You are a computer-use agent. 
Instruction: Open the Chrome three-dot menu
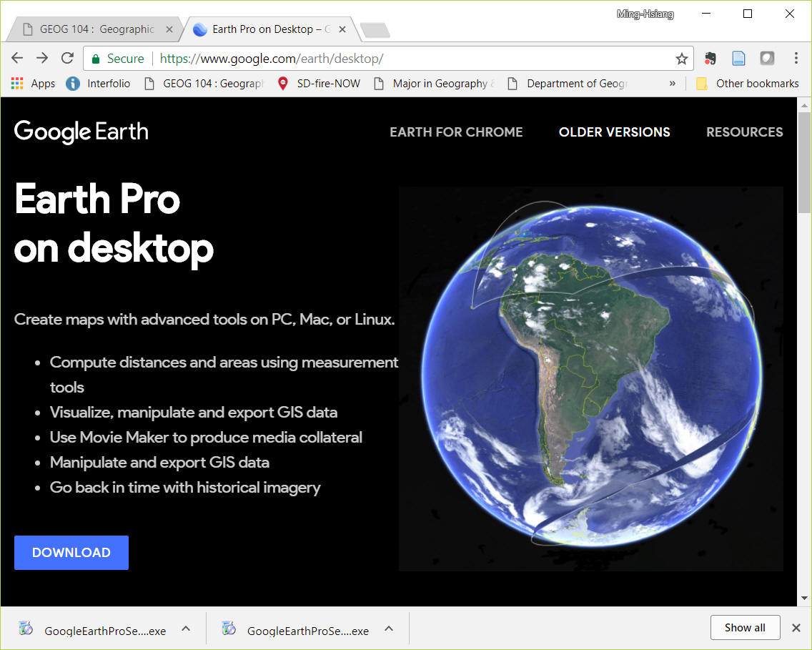[x=796, y=58]
